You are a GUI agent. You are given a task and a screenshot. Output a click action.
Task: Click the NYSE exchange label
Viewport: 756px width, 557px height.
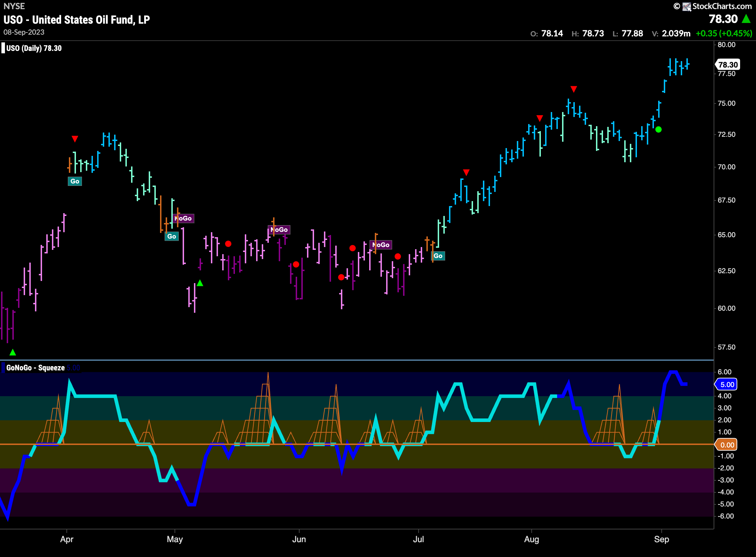pyautogui.click(x=14, y=6)
